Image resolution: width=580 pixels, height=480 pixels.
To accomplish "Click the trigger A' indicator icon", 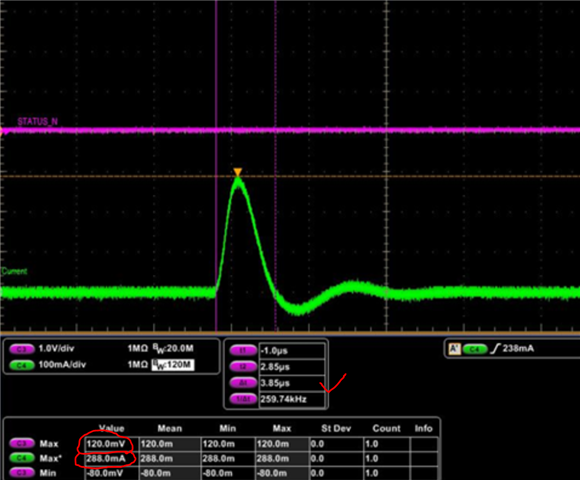I will coord(454,349).
